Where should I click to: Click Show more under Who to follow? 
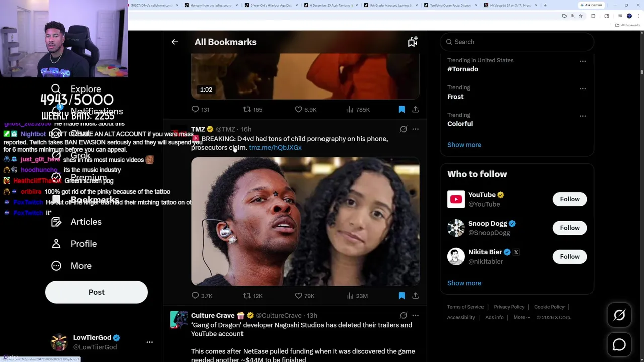[x=464, y=283]
